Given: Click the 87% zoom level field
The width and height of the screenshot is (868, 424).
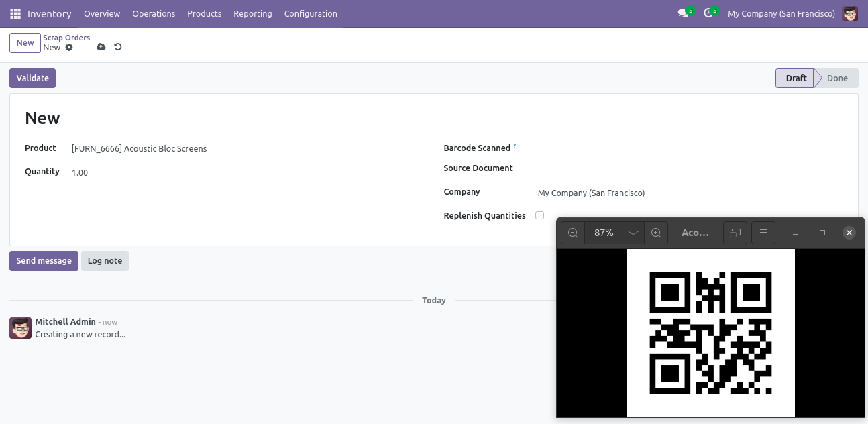Looking at the screenshot, I should pyautogui.click(x=604, y=233).
